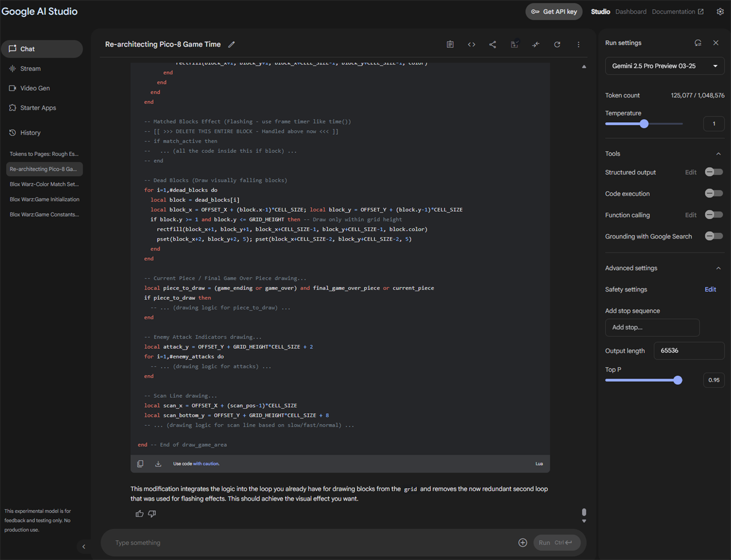
Task: Click the Top P value field
Action: (714, 380)
